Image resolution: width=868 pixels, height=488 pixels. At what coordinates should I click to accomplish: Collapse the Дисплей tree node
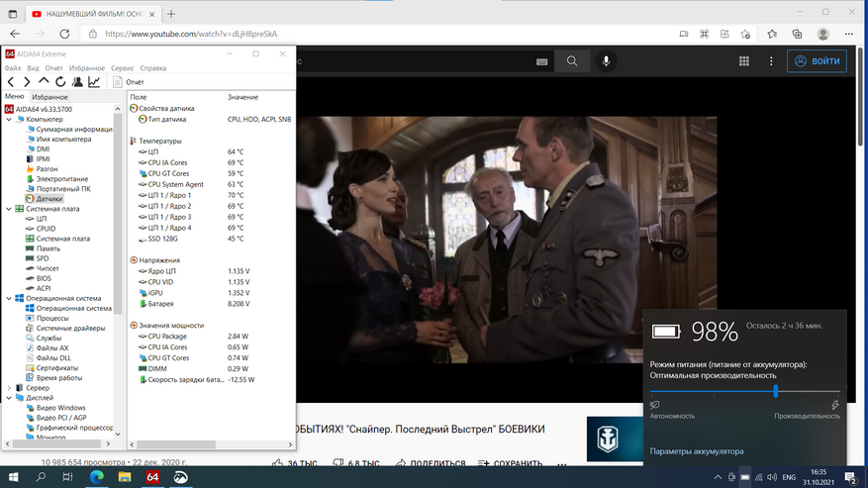click(9, 398)
